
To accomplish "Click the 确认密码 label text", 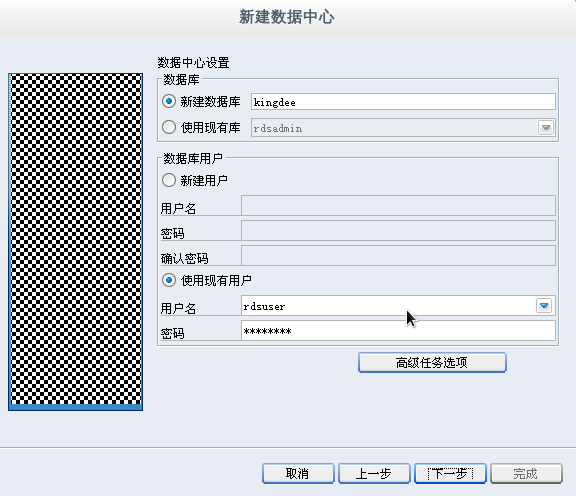I will (x=184, y=259).
